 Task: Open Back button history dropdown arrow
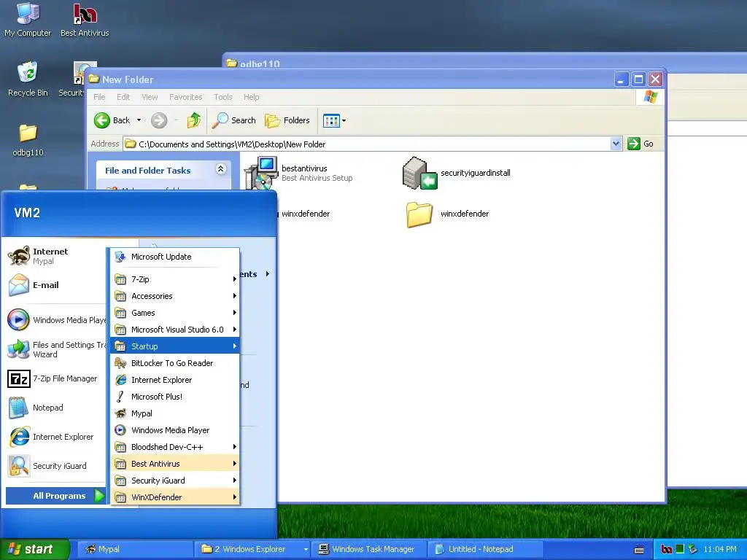(x=139, y=120)
